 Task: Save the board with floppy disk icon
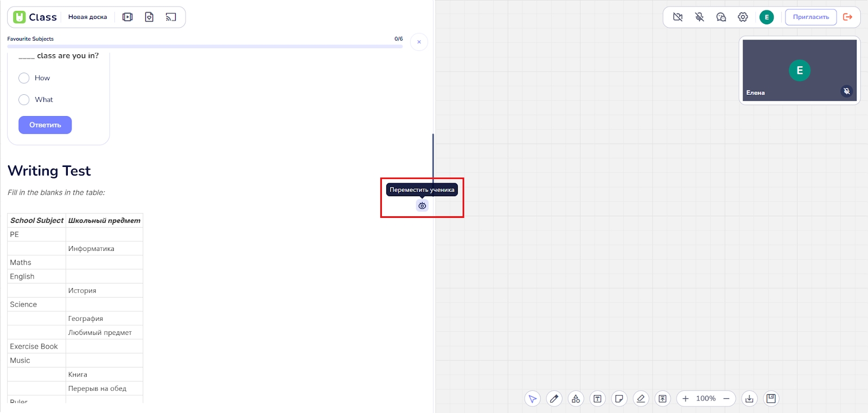[x=771, y=399]
